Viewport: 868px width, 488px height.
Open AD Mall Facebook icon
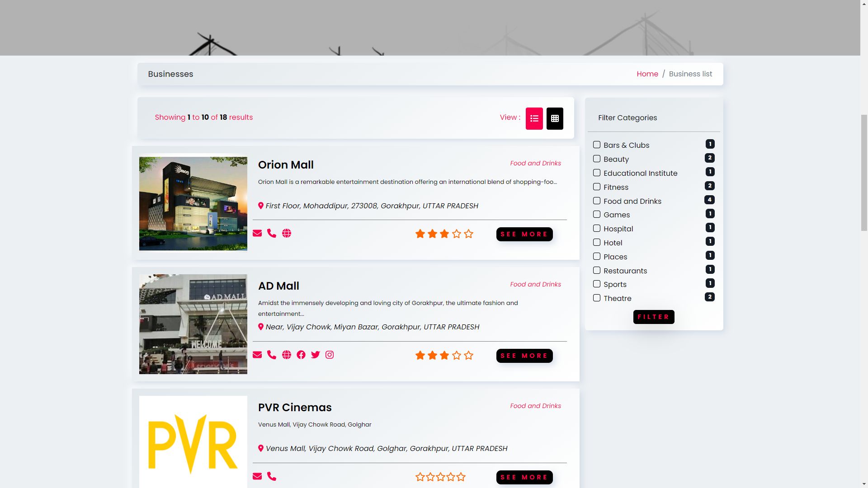click(301, 355)
